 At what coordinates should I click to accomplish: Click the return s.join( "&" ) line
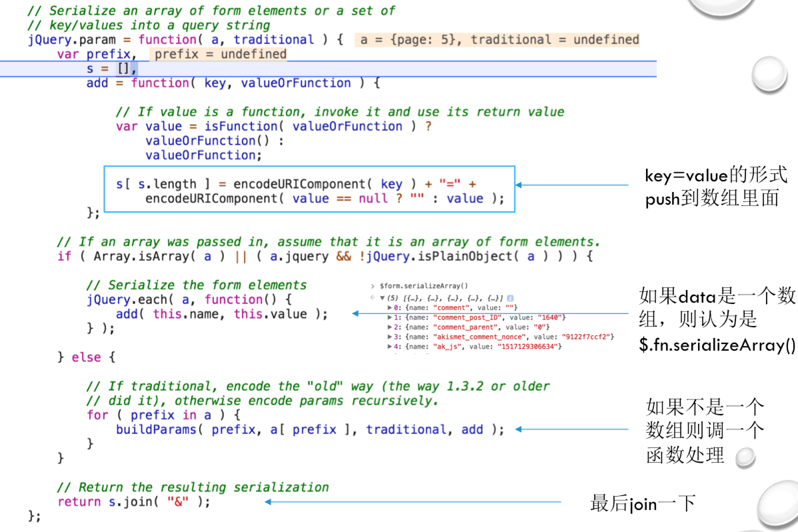click(x=134, y=502)
